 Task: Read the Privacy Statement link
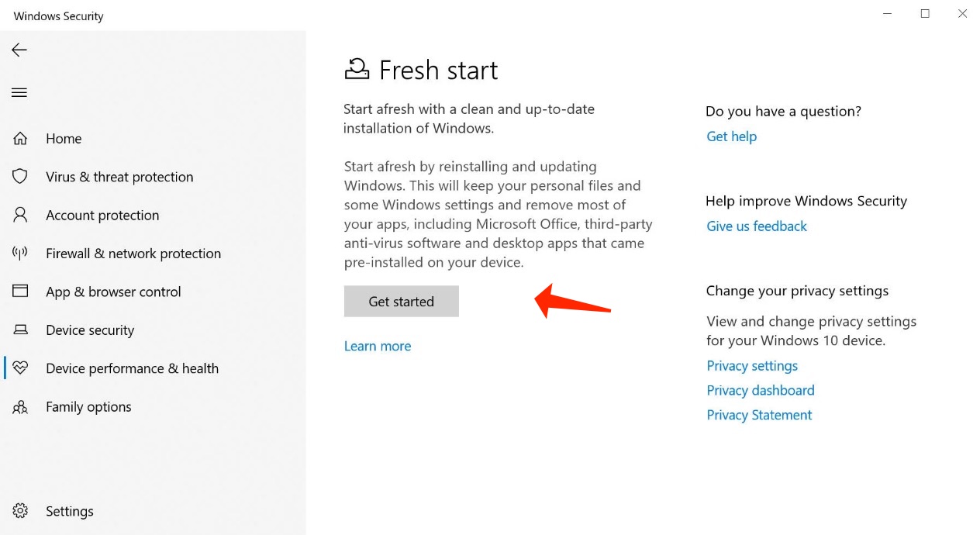(759, 415)
